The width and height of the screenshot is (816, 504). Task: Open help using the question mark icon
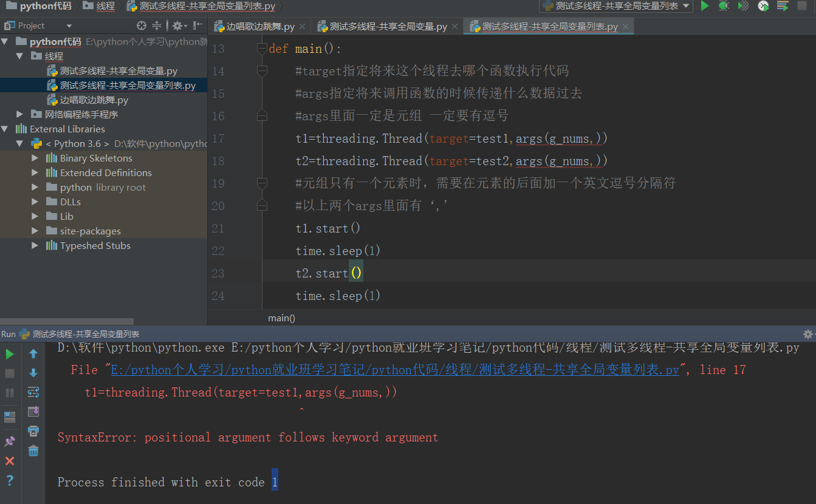pos(10,481)
